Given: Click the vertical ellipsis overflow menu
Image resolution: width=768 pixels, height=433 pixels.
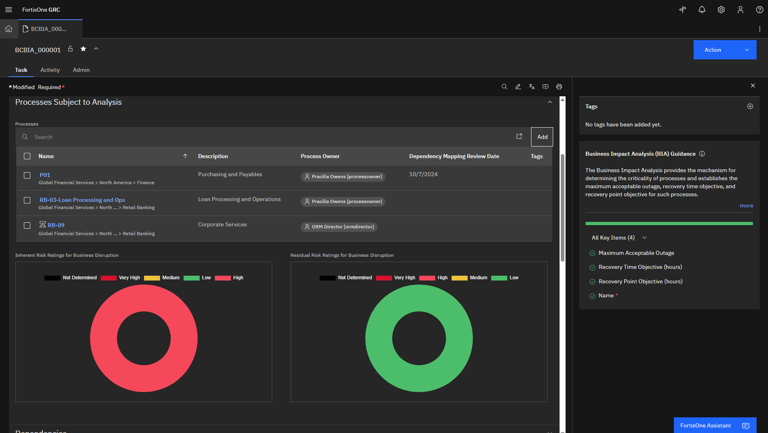Looking at the screenshot, I should (x=759, y=29).
